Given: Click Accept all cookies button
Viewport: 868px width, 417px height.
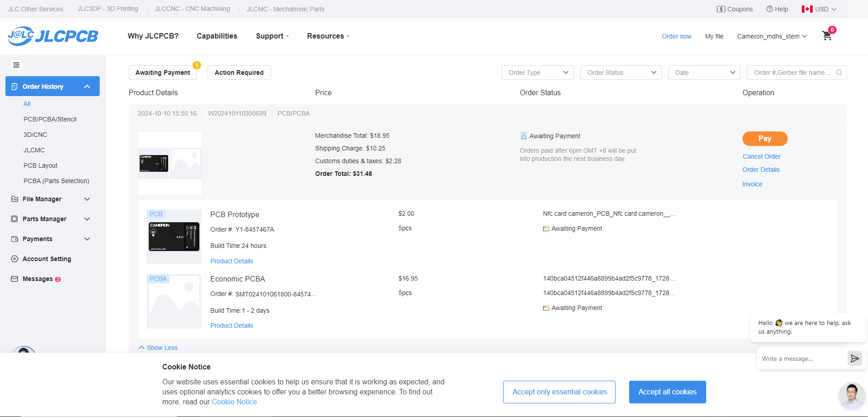Looking at the screenshot, I should click(x=667, y=392).
